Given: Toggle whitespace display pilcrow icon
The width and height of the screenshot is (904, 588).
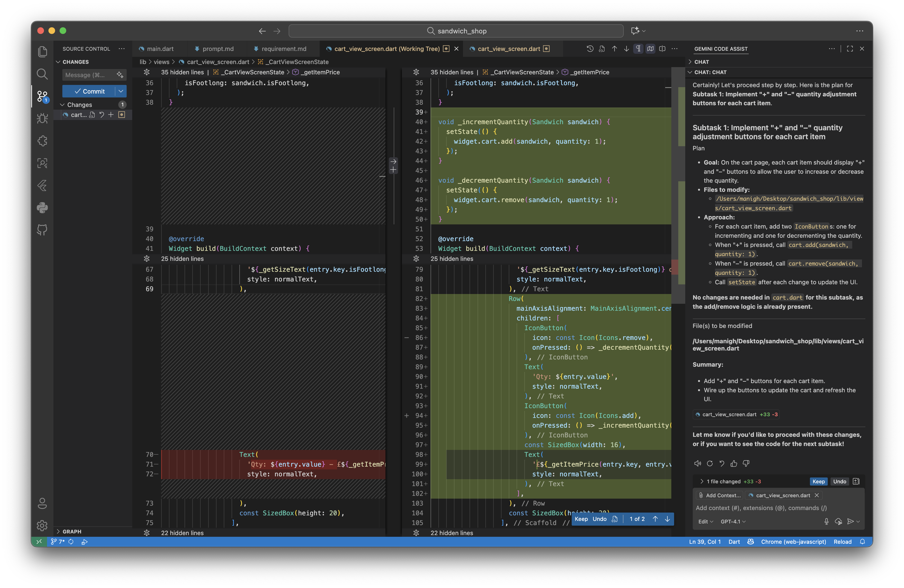Looking at the screenshot, I should click(638, 49).
